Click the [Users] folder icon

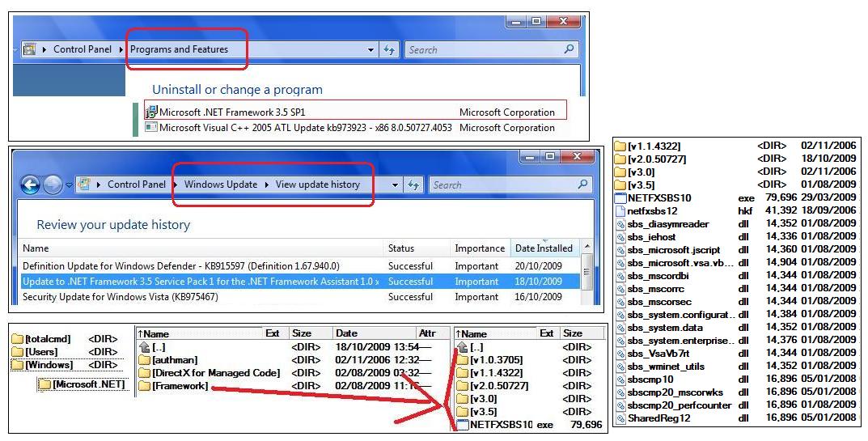click(x=18, y=352)
